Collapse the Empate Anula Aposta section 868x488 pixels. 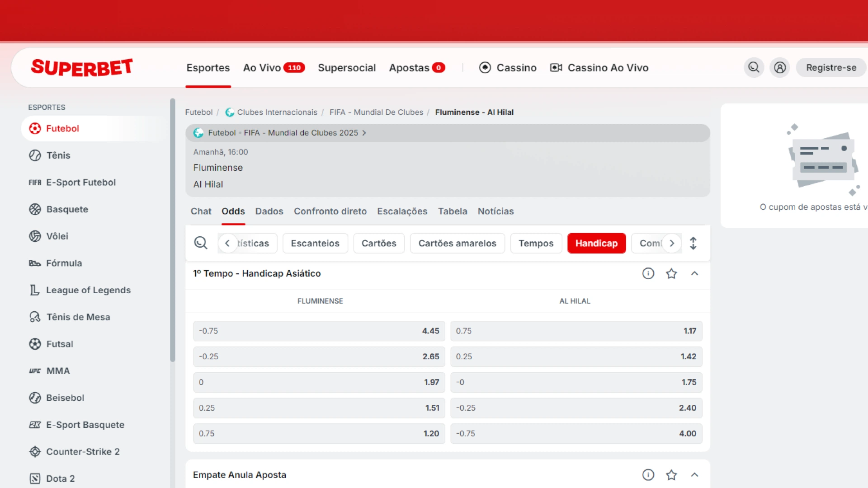pos(695,474)
